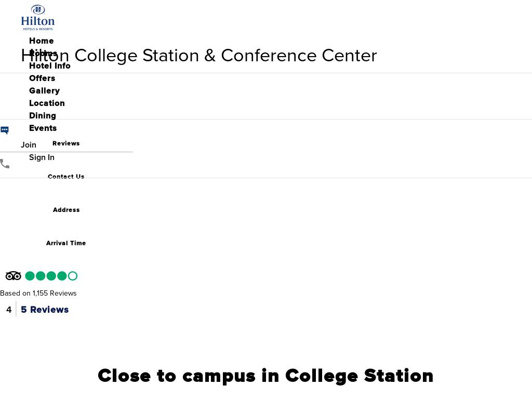Image resolution: width=532 pixels, height=399 pixels.
Task: Click the TripAdvisor owl logo
Action: 14,276
